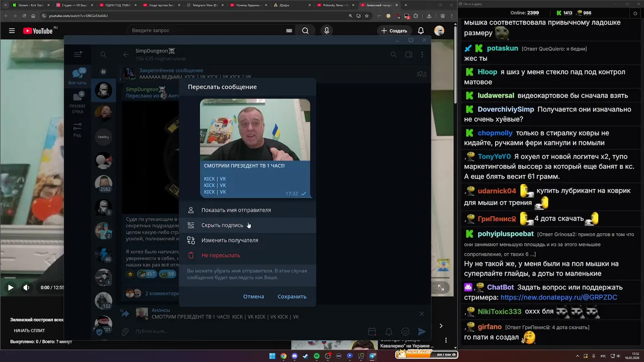Open emoji picker in composer
This screenshot has height=362, width=644.
tap(406, 332)
